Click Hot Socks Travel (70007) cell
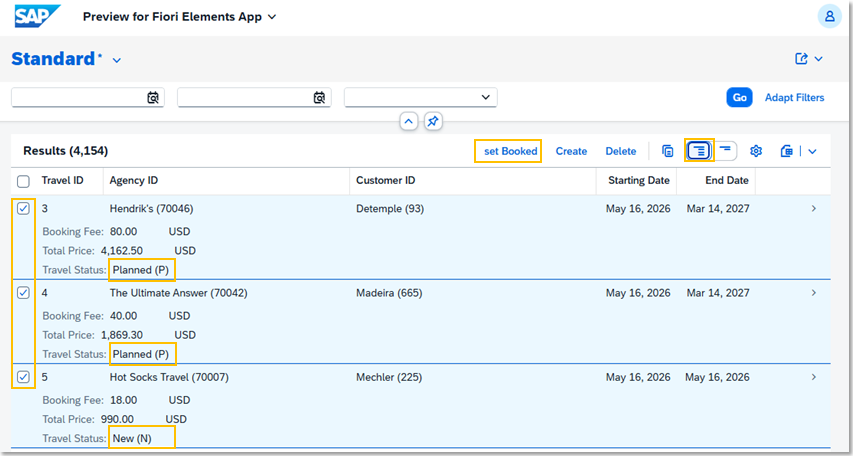The height and width of the screenshot is (456, 853). click(x=169, y=378)
